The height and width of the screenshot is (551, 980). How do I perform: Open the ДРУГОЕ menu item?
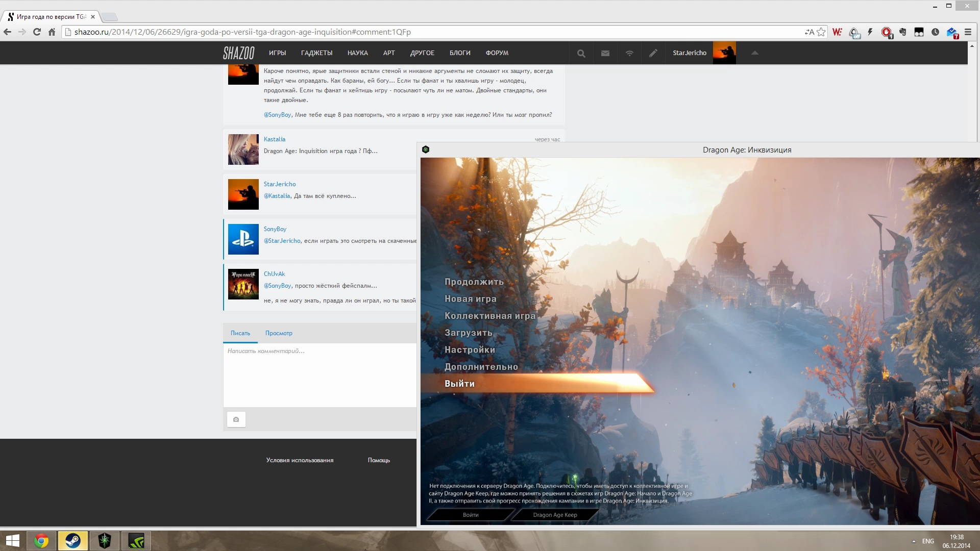tap(422, 53)
